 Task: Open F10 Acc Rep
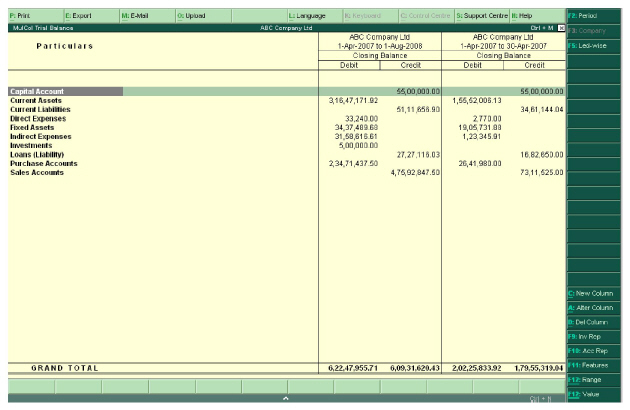click(x=593, y=351)
